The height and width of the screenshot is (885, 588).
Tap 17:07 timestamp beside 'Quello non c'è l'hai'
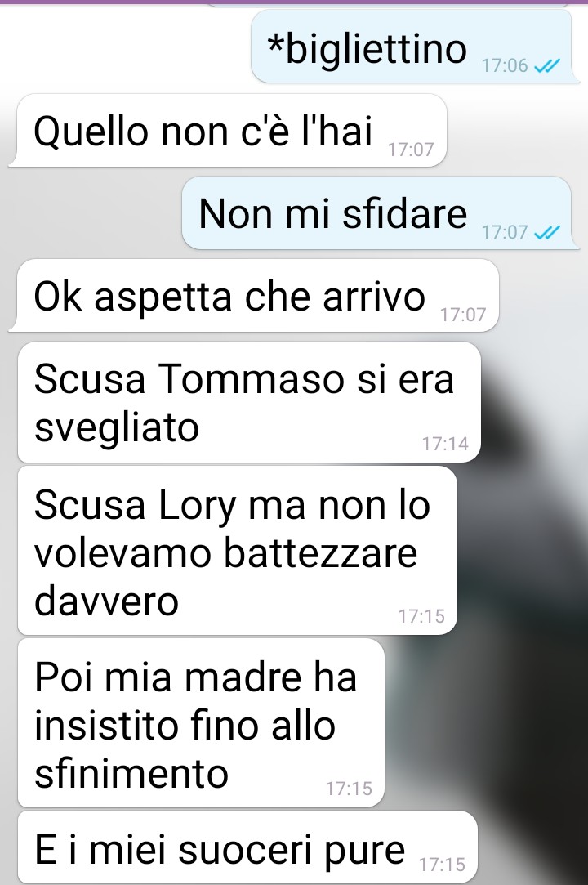(411, 150)
